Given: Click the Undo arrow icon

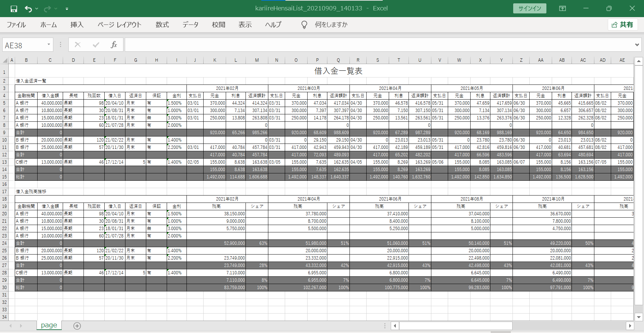Looking at the screenshot, I should coord(28,9).
